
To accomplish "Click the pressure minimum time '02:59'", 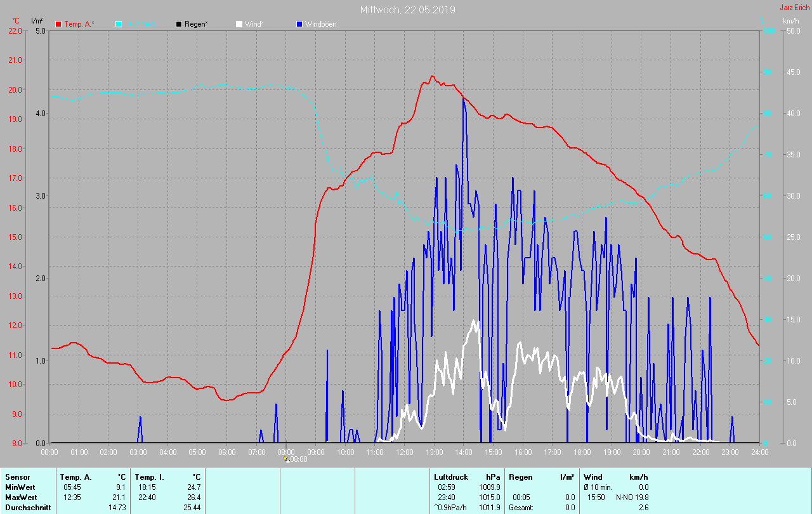I will [447, 487].
